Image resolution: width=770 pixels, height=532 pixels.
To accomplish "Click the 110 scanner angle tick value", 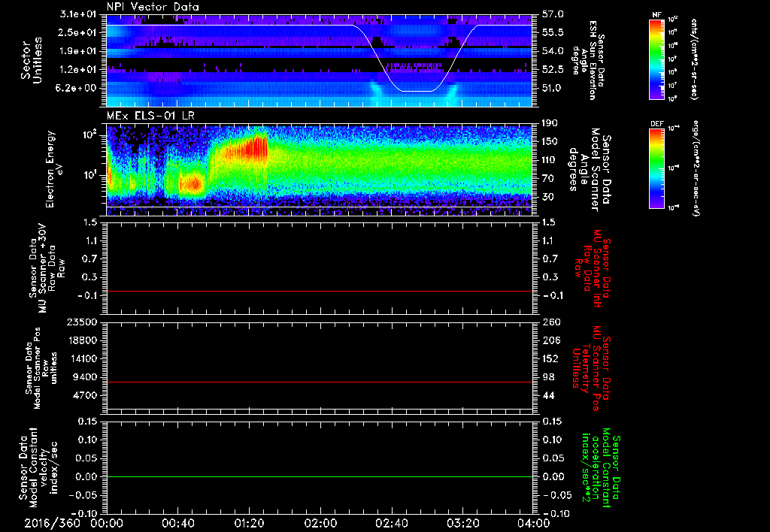I will click(x=550, y=160).
